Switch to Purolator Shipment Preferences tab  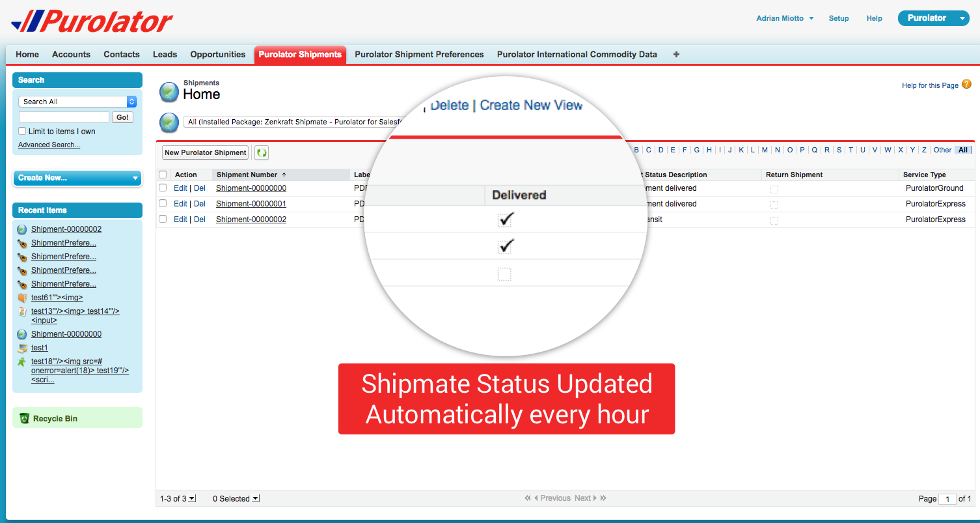tap(419, 55)
